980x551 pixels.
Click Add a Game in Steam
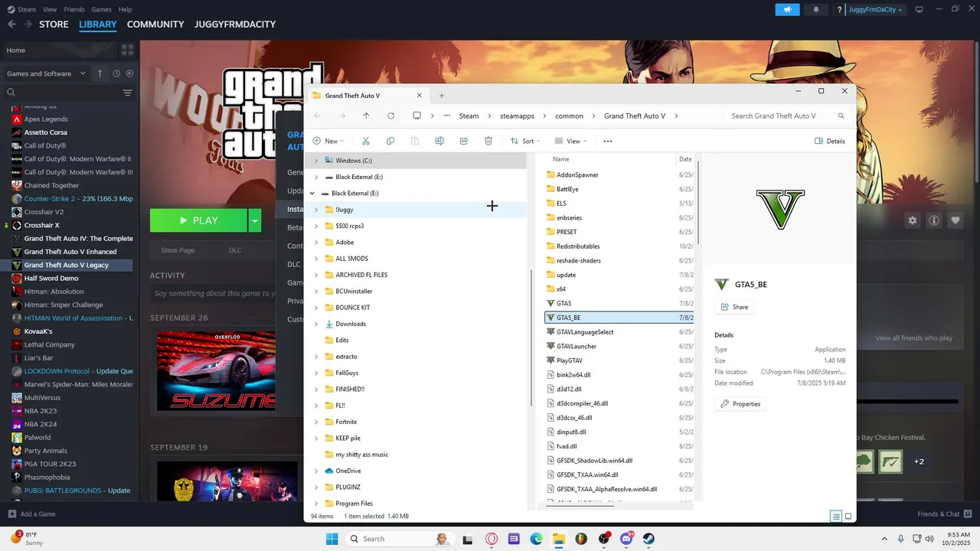[31, 514]
